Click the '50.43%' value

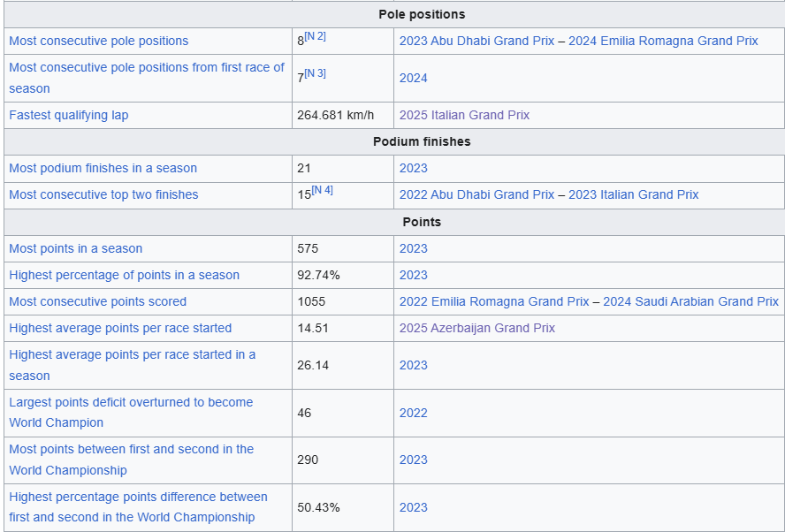coord(318,507)
